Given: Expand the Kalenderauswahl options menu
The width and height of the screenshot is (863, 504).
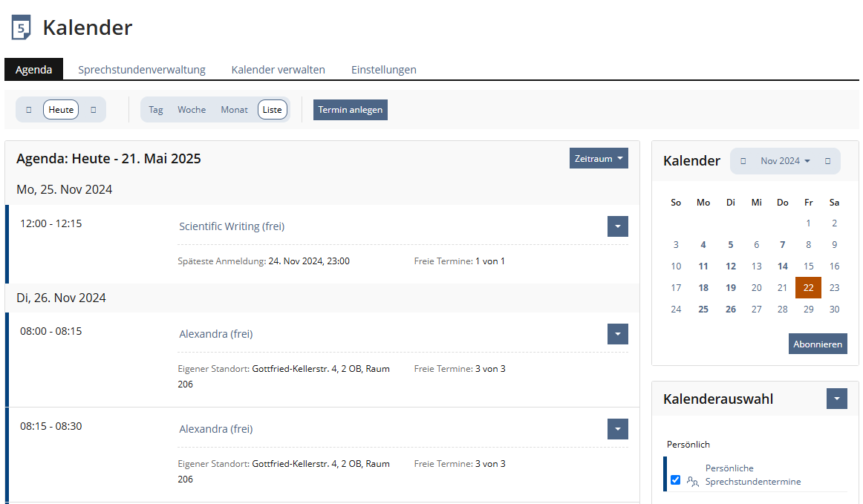Looking at the screenshot, I should tap(836, 399).
